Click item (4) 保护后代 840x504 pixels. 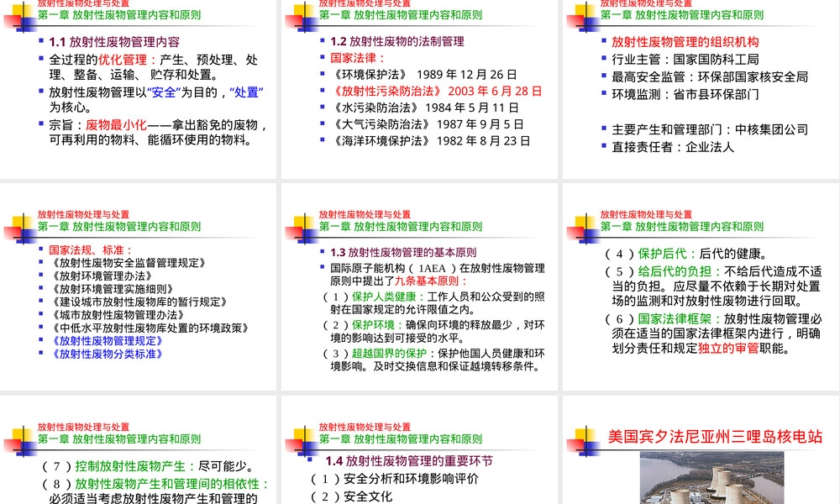(x=685, y=254)
